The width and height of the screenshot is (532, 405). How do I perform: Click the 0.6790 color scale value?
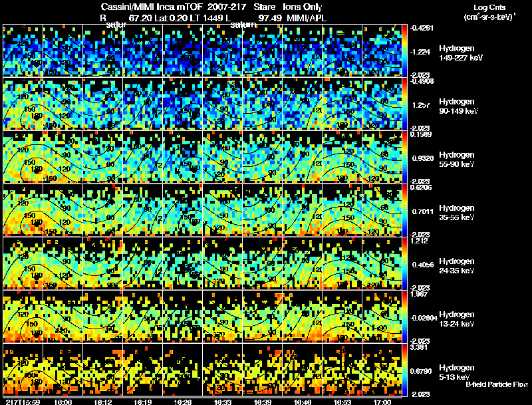tap(421, 372)
